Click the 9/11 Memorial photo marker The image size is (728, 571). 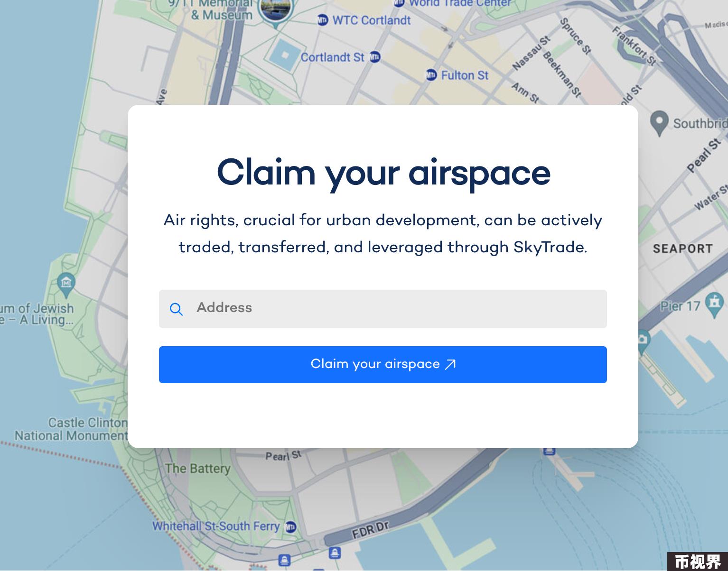click(275, 10)
